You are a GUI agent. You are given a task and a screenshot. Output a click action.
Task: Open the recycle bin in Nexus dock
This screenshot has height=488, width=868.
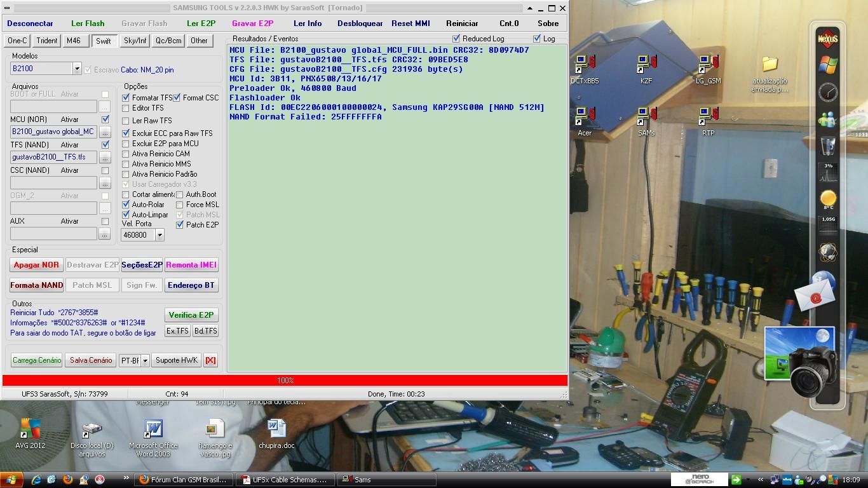(x=827, y=146)
